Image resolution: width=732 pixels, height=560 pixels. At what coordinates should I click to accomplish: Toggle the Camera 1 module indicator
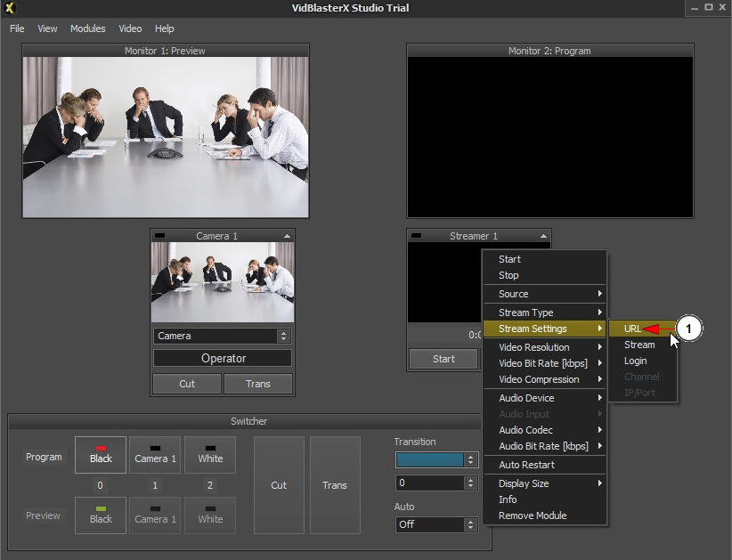pyautogui.click(x=159, y=236)
